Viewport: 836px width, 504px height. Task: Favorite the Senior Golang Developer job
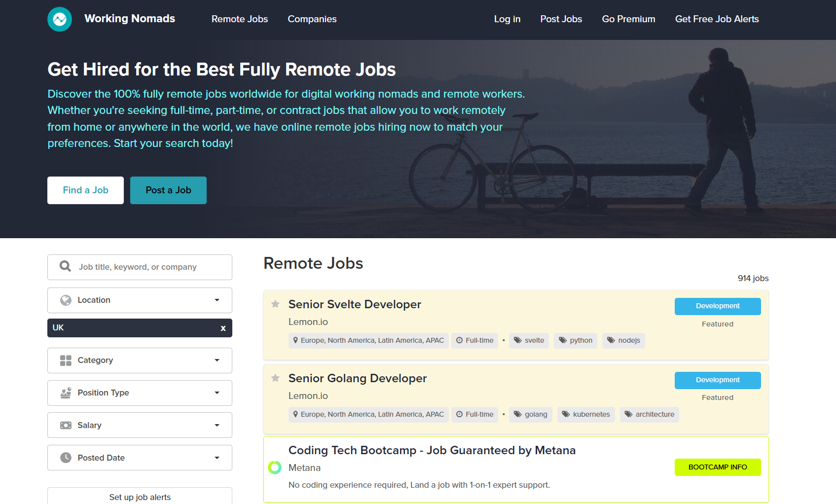pyautogui.click(x=275, y=378)
